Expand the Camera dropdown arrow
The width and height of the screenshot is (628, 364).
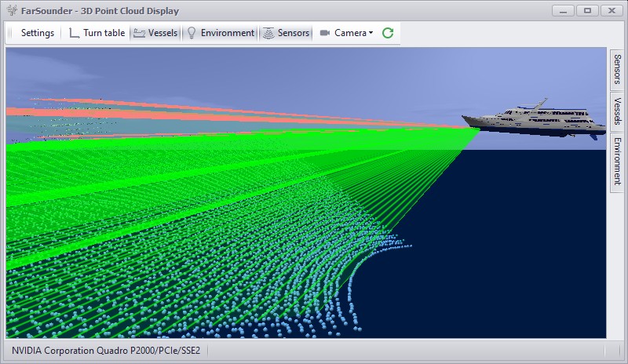point(371,33)
